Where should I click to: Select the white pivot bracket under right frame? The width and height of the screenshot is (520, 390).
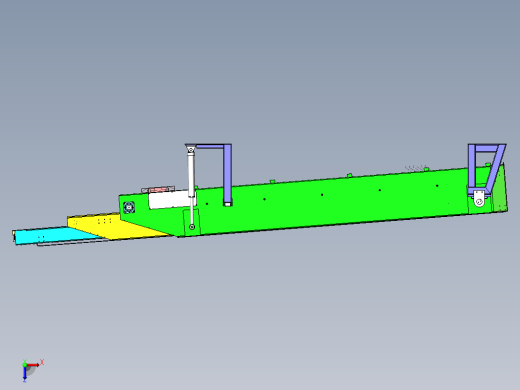coord(479,198)
